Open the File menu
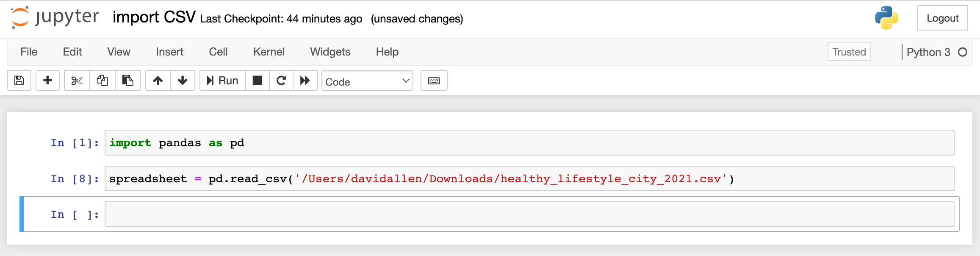Screen dimensions: 980x256 coord(29,52)
